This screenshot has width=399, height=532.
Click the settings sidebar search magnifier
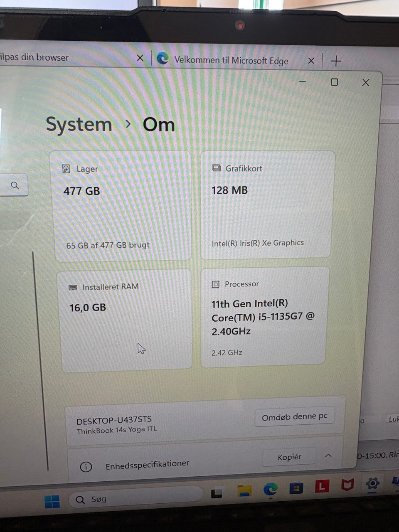click(x=15, y=185)
